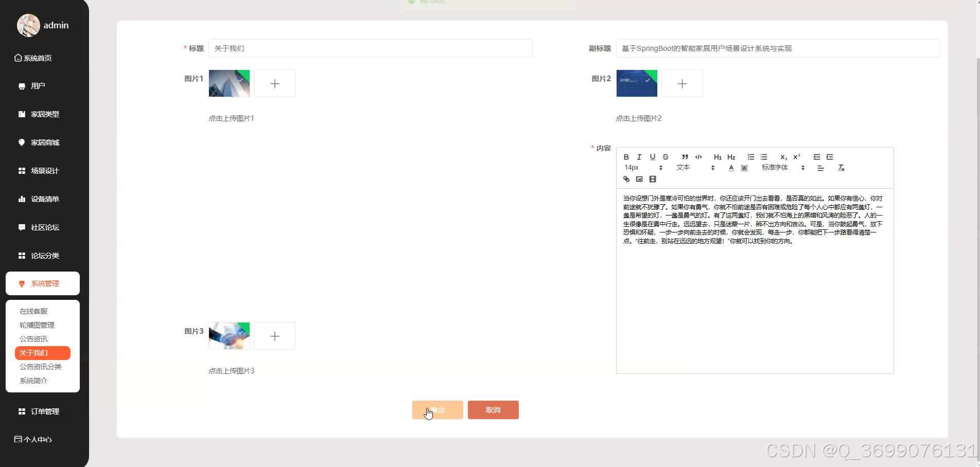
Task: Apply Heading 2 style
Action: 731,157
